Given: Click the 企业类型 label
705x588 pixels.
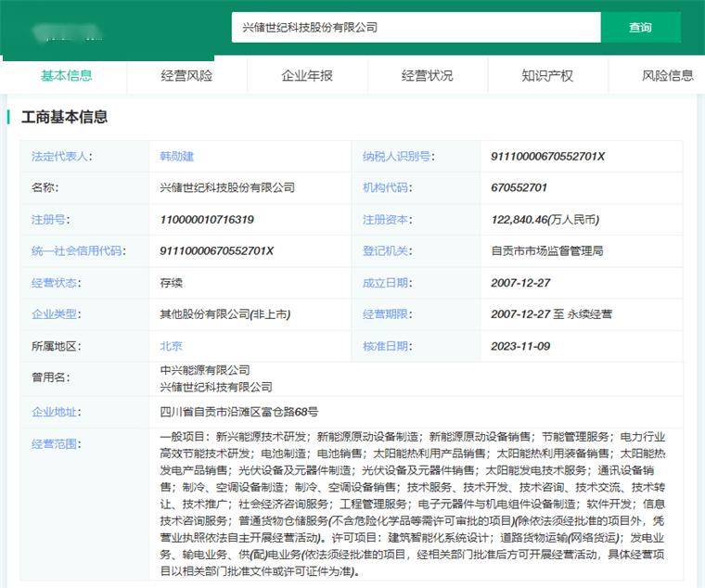Looking at the screenshot, I should point(57,313).
